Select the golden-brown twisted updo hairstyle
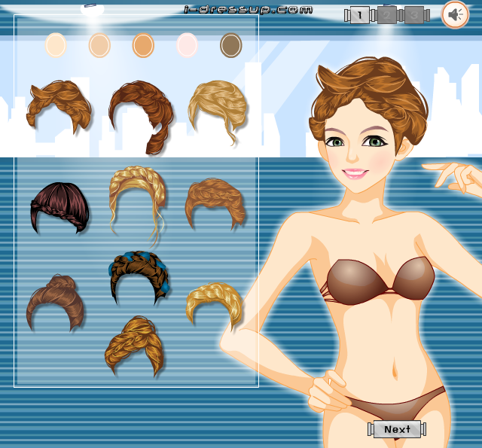 135,346
